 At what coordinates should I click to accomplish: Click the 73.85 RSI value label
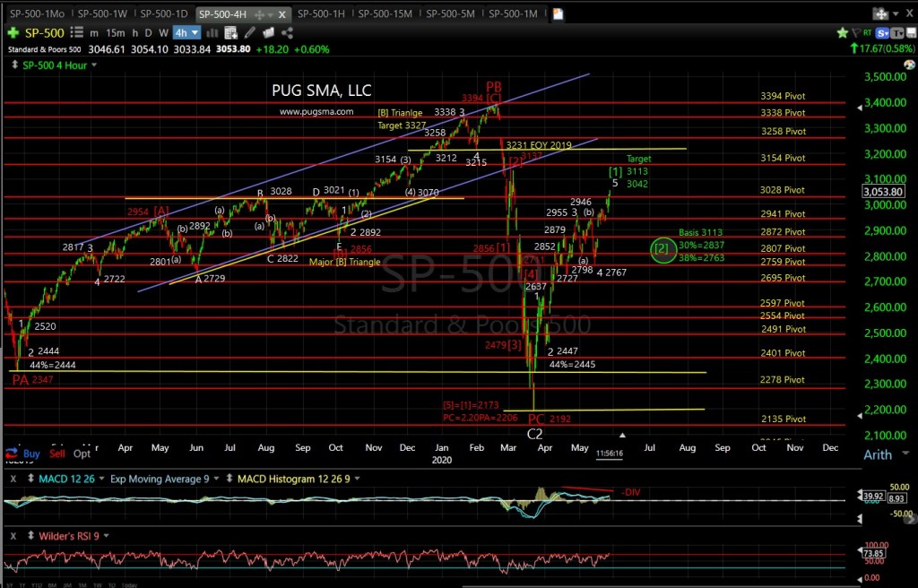click(x=873, y=553)
